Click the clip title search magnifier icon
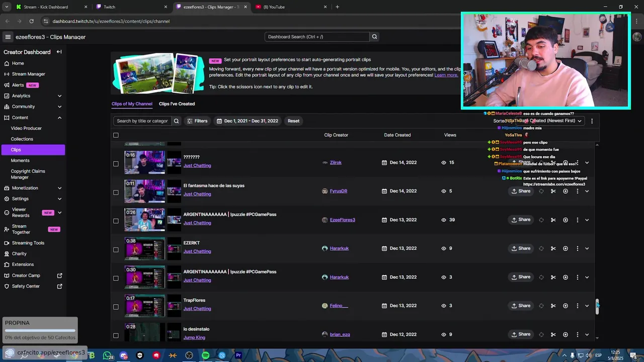This screenshot has height=362, width=644. coord(176,121)
